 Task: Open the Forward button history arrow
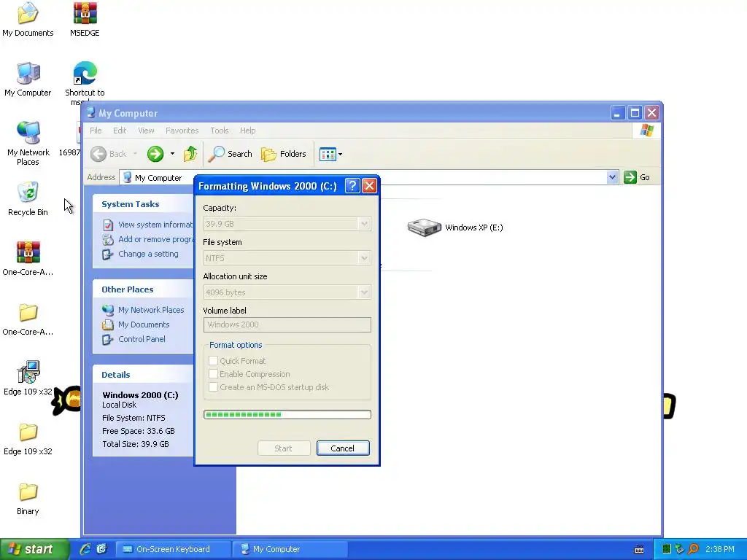(172, 154)
